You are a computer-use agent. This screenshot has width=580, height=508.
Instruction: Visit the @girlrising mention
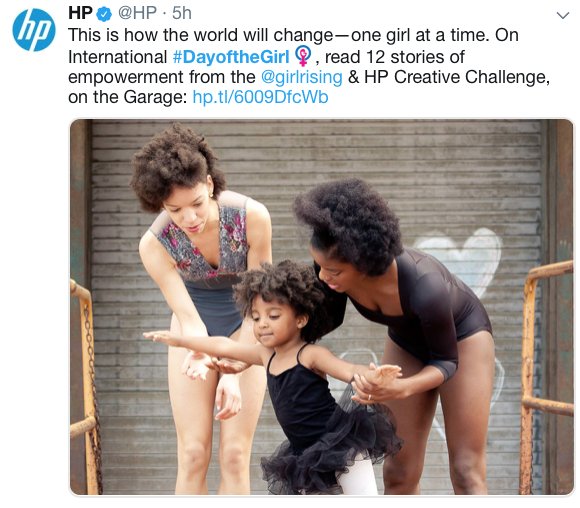click(x=301, y=77)
